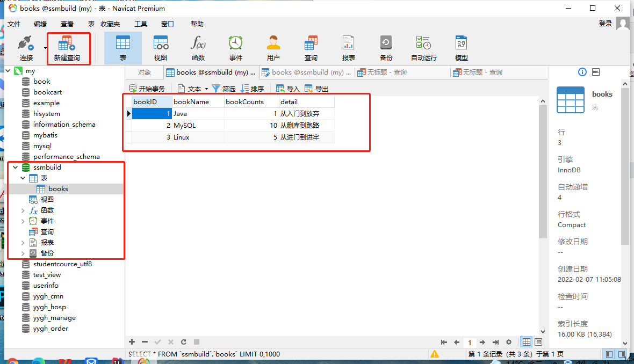Click the user avatar next to 登录

623,24
